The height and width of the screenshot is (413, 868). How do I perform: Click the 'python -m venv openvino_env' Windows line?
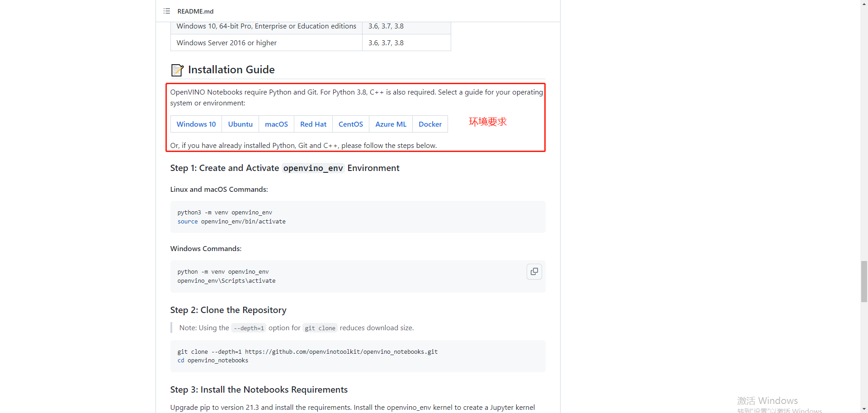click(x=223, y=271)
